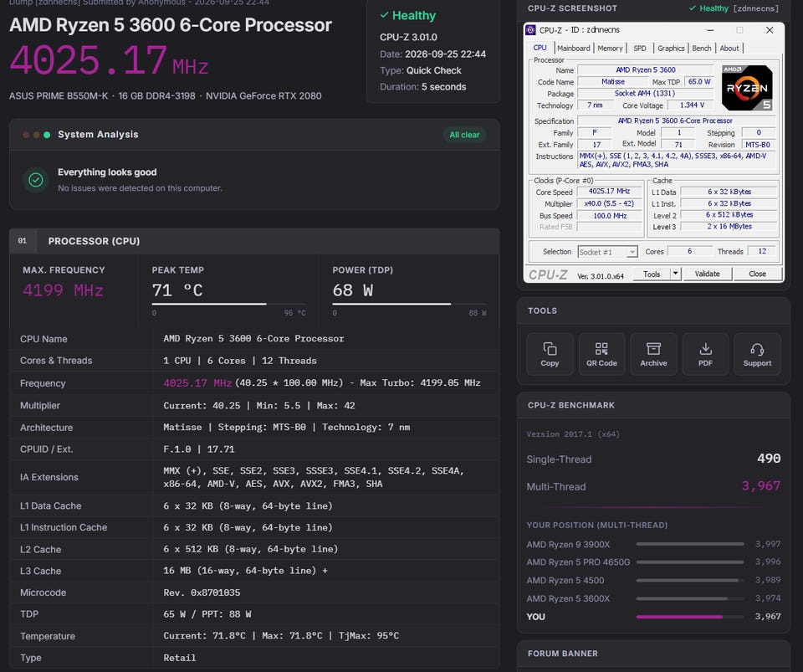The height and width of the screenshot is (672, 803).
Task: Click the All clear status badge
Action: (x=464, y=135)
